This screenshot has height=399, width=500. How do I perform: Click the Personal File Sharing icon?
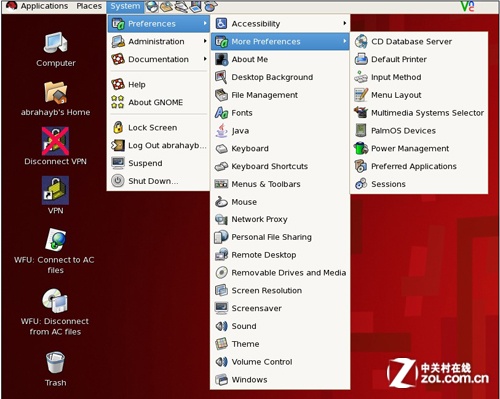pos(221,237)
